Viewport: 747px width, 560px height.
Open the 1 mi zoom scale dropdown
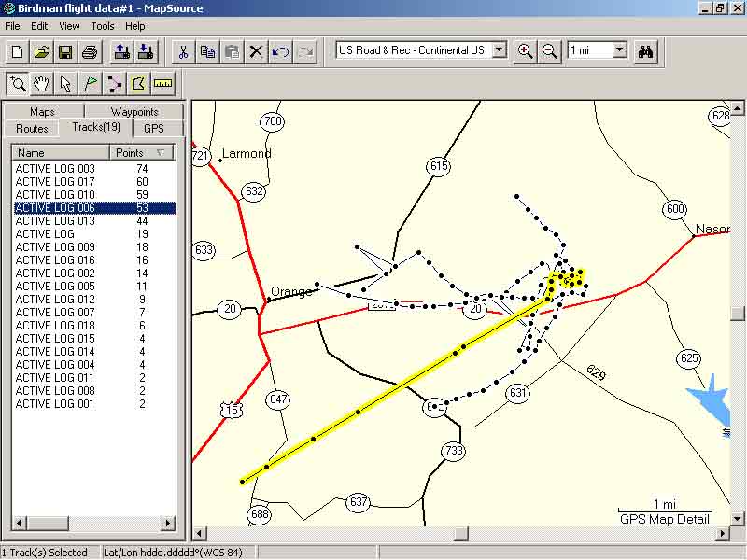pyautogui.click(x=620, y=50)
